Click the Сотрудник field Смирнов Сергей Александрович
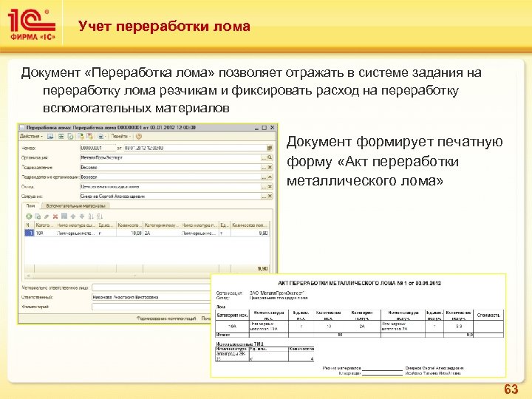The height and width of the screenshot is (399, 532). coord(171,196)
